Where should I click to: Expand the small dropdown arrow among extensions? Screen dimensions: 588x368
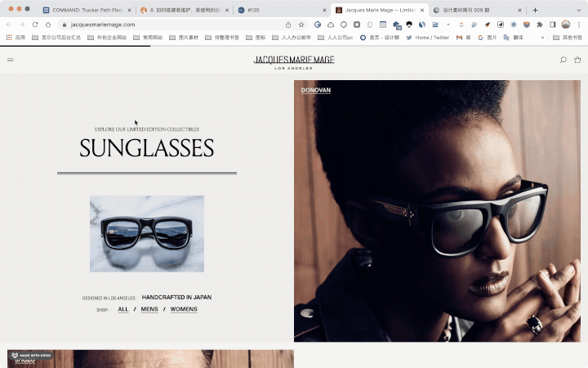click(448, 25)
